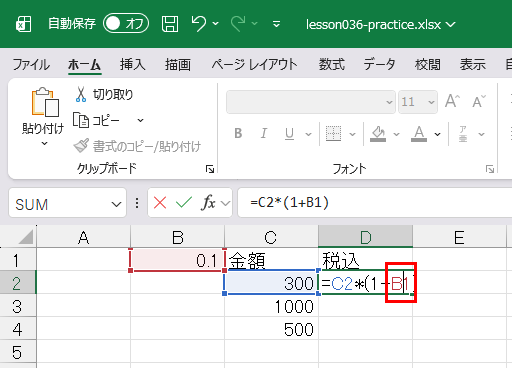This screenshot has width=512, height=368.
Task: Expand the 貼り付け options arrow
Action: coord(44,144)
